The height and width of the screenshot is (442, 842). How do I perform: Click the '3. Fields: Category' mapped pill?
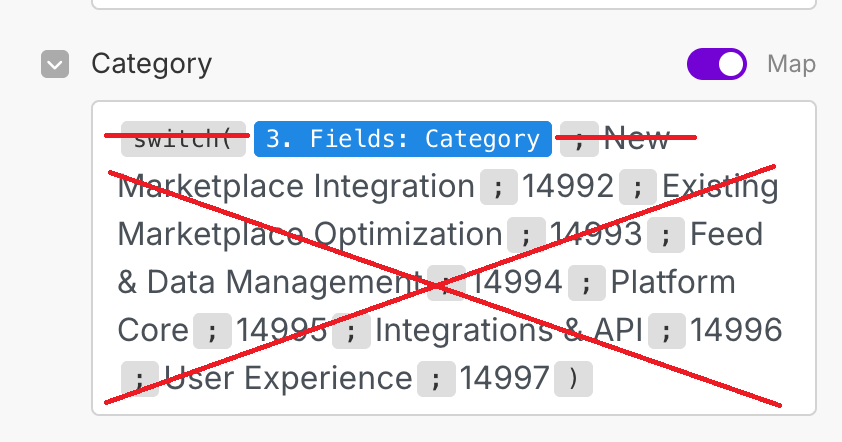pyautogui.click(x=402, y=140)
